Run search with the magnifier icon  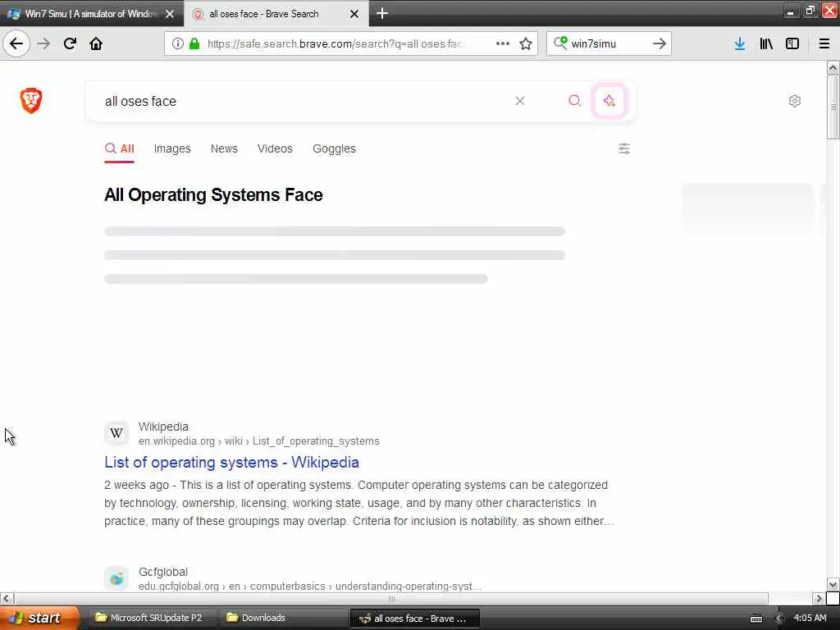click(574, 101)
